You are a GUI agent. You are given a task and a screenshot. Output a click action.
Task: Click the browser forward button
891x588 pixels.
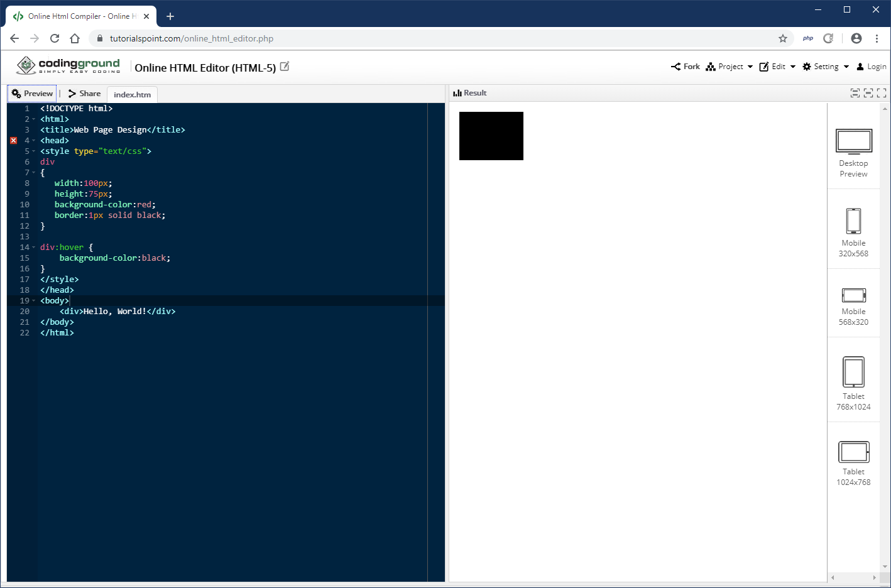(35, 38)
